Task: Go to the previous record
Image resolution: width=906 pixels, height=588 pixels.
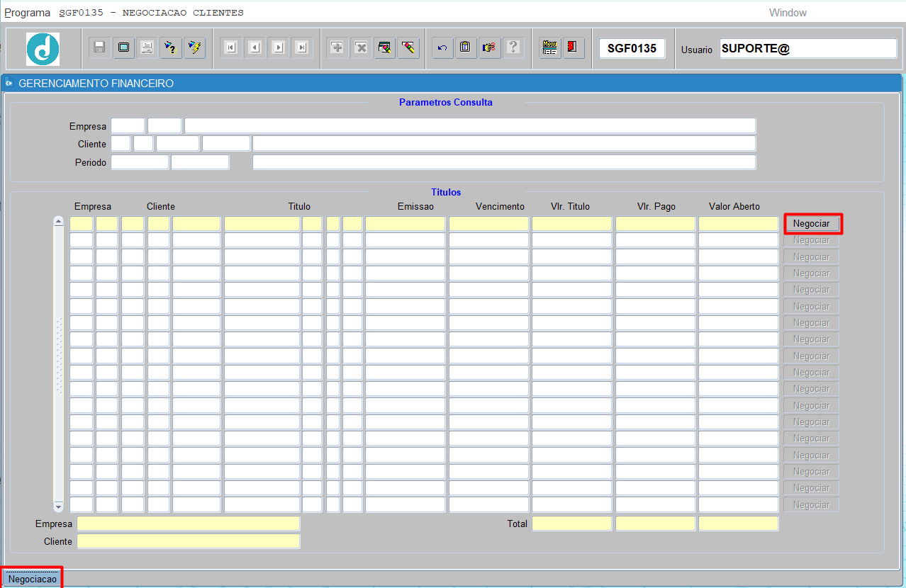Action: coord(255,47)
